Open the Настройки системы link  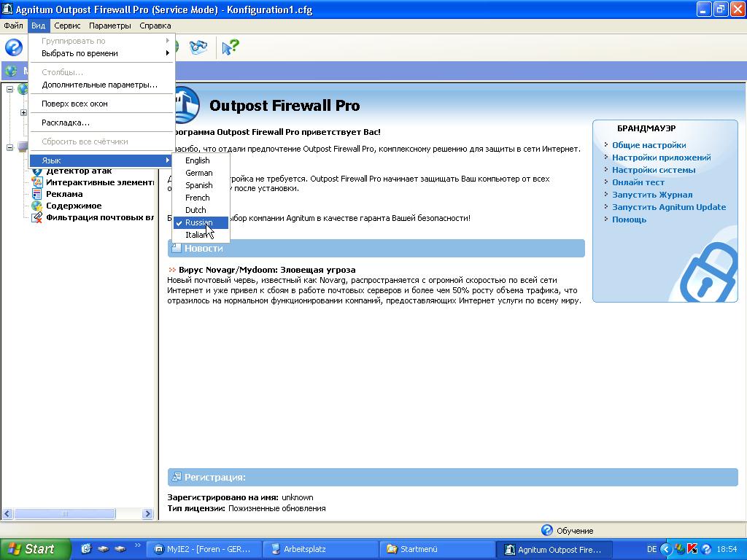[654, 170]
